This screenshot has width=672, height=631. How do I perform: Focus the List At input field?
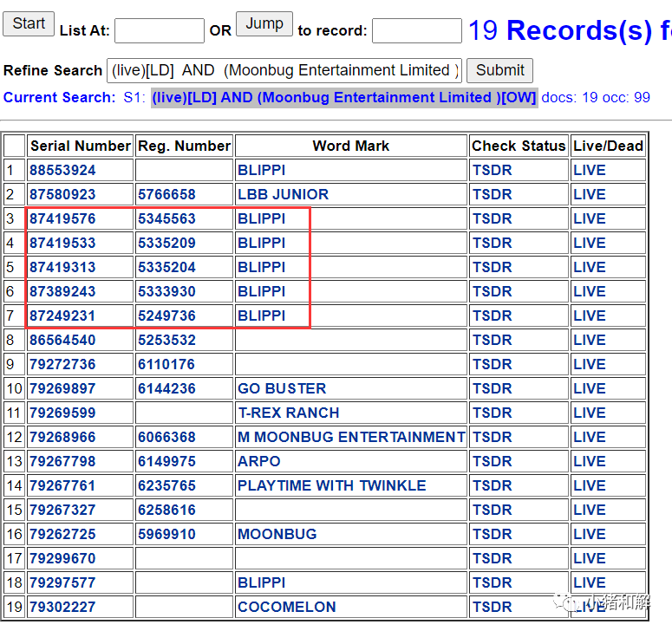[160, 30]
